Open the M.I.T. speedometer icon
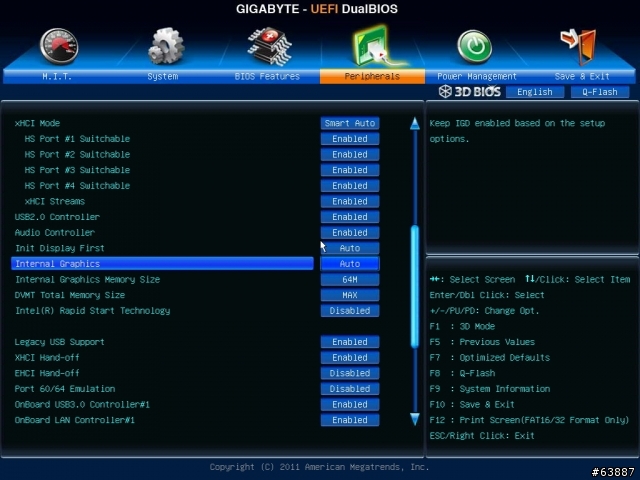 [x=59, y=47]
